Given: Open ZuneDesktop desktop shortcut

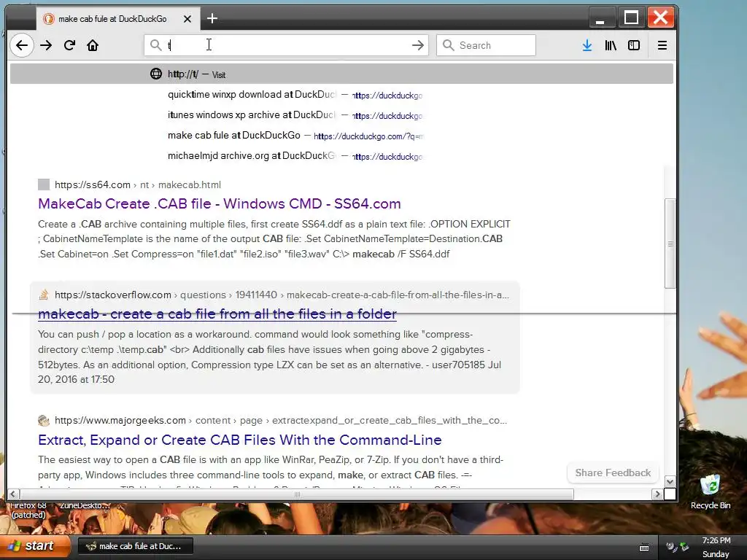Looking at the screenshot, I should click(85, 506).
